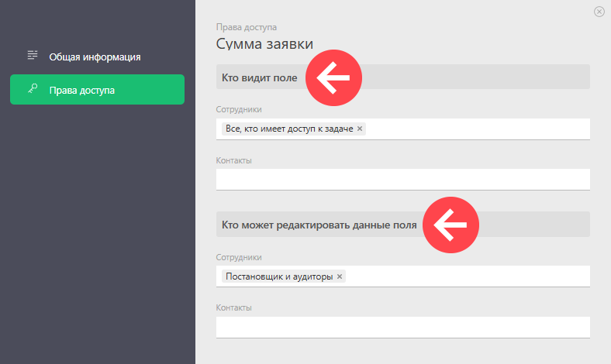Click the key icon beside Права доступа

pyautogui.click(x=33, y=89)
